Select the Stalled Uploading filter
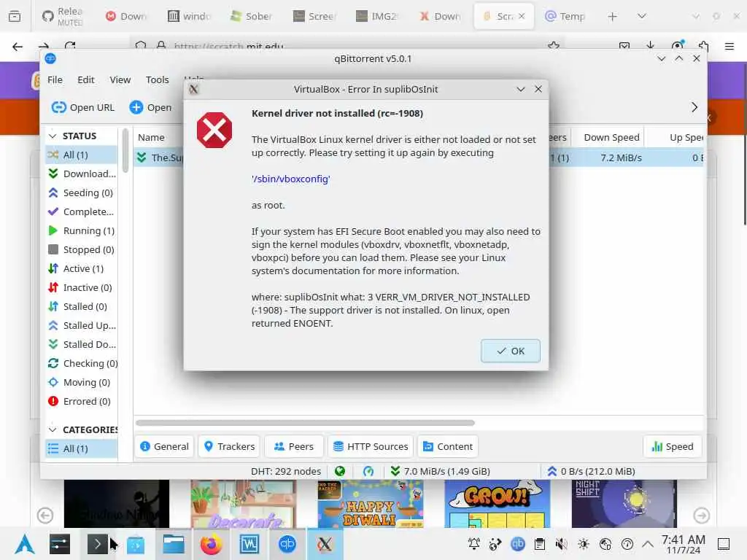This screenshot has height=560, width=747. coord(82,326)
